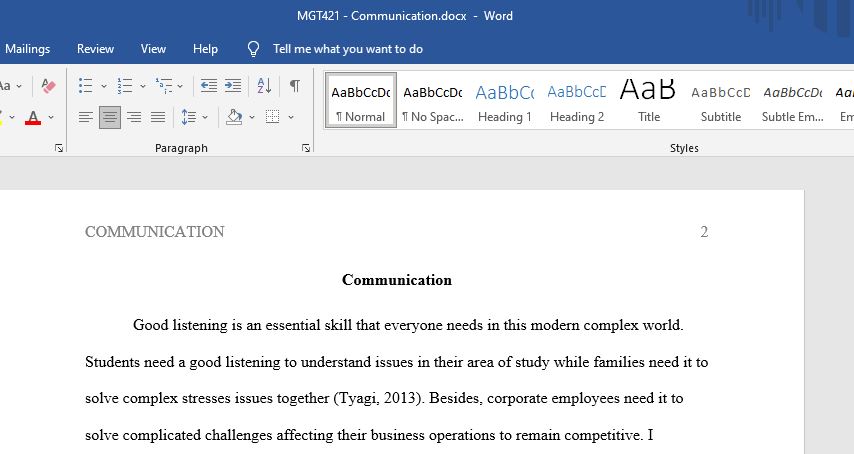Viewport: 854px width, 454px height.
Task: Click Decrease Indent icon
Action: click(x=209, y=85)
